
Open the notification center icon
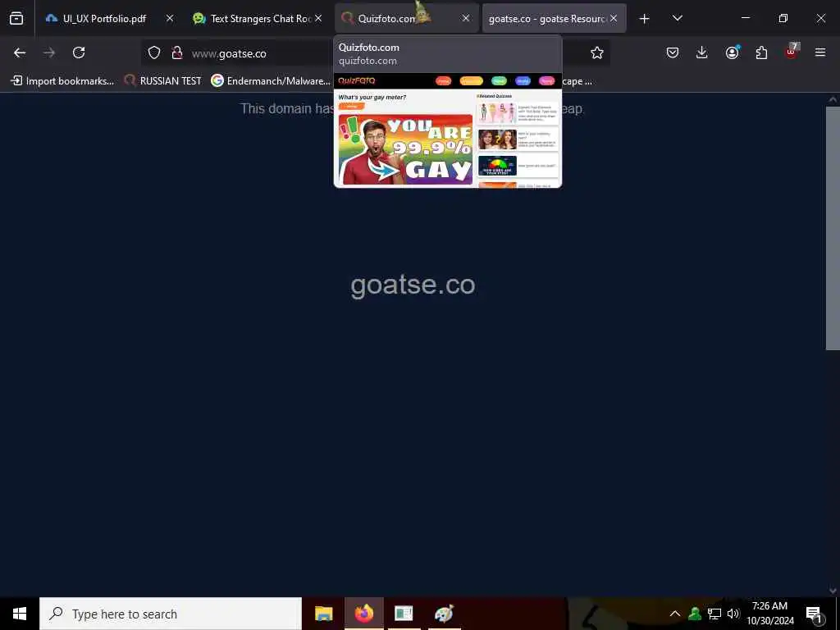coord(815,614)
